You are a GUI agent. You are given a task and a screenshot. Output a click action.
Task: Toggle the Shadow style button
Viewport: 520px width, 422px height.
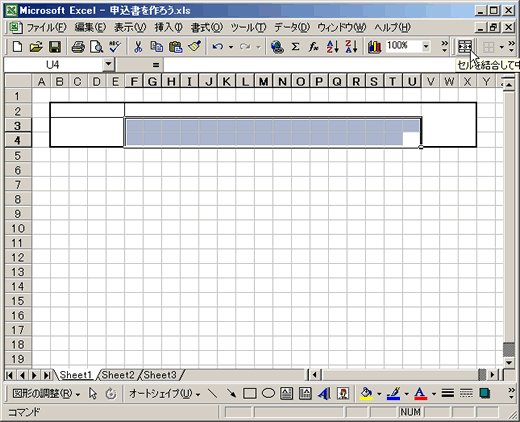point(485,394)
